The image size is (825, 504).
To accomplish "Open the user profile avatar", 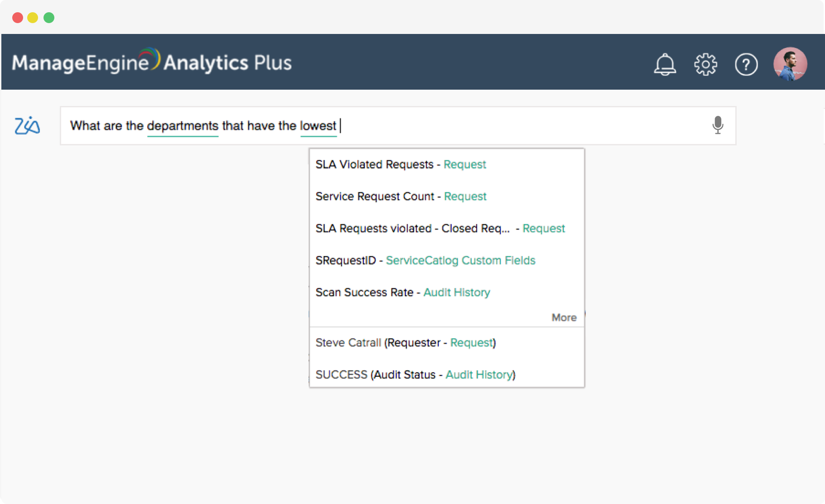I will (x=790, y=64).
